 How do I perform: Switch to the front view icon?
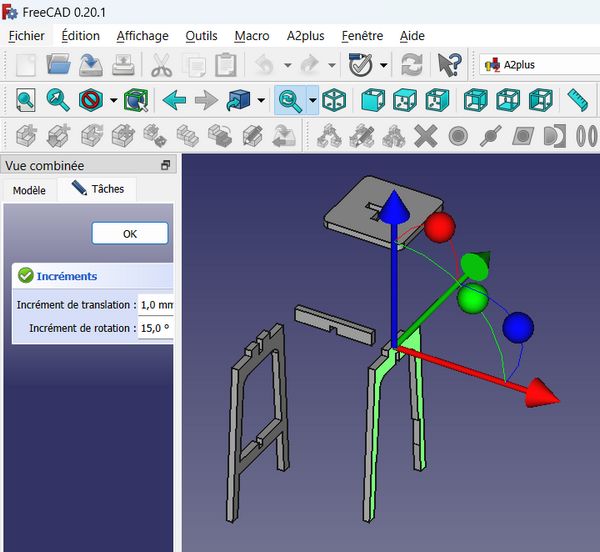point(373,100)
